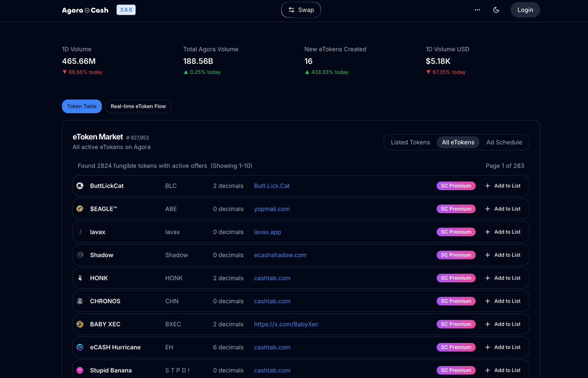The width and height of the screenshot is (588, 378).
Task: Click the eToken Market heading
Action: click(x=98, y=137)
